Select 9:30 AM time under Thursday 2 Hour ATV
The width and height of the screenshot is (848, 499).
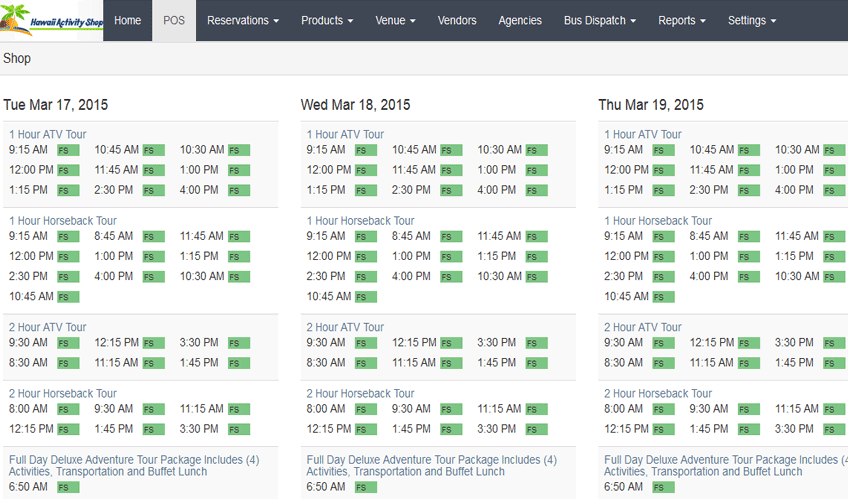[x=624, y=343]
